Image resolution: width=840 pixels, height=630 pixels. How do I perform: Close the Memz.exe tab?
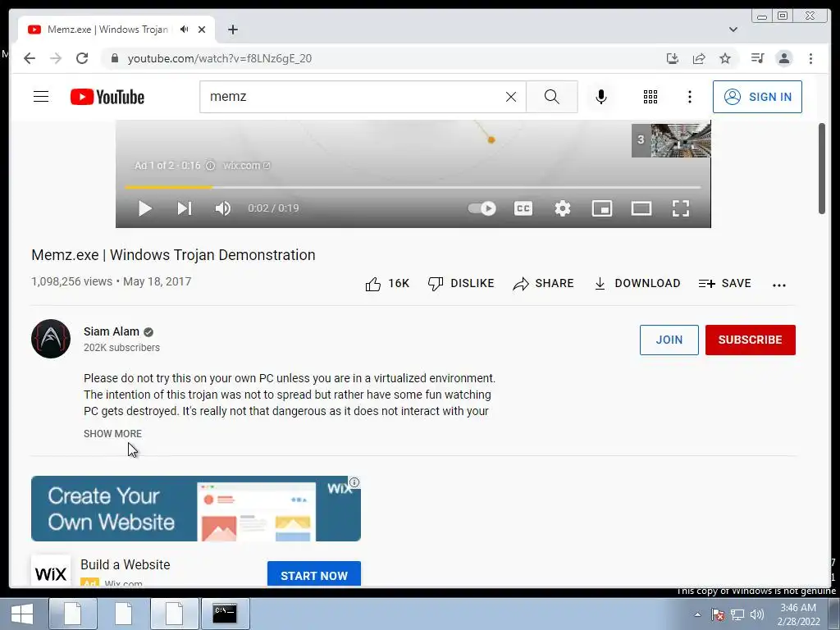click(x=202, y=30)
